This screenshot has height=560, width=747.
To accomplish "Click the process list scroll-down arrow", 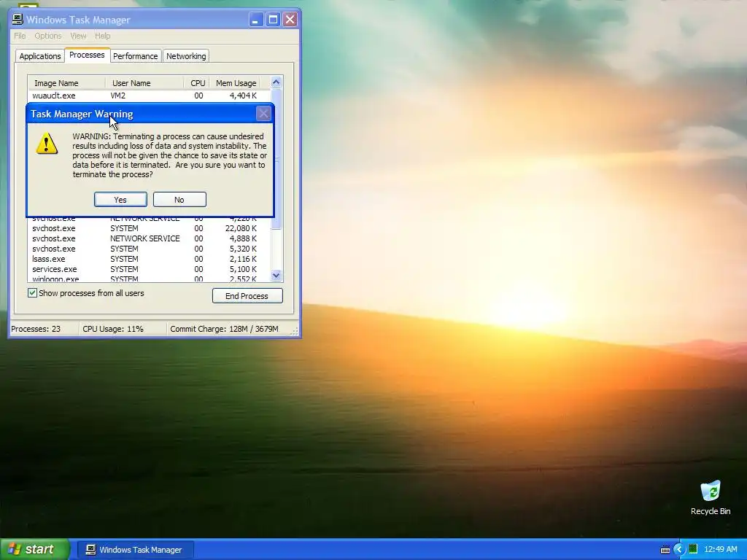I will (x=276, y=275).
